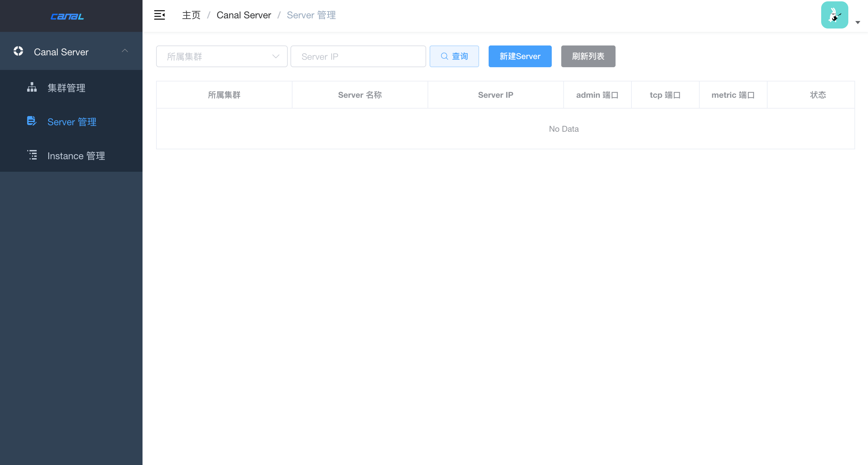Open the 所属集群 cluster dropdown
The height and width of the screenshot is (465, 868).
click(222, 56)
